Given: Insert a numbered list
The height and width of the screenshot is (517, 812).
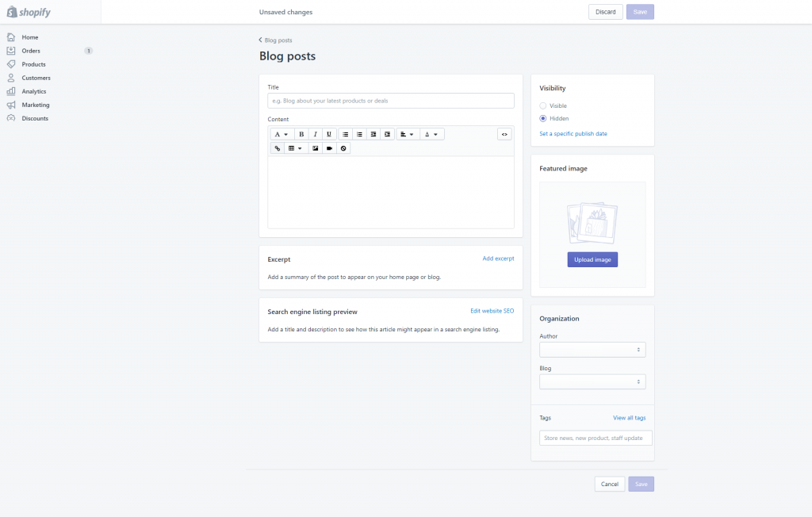Looking at the screenshot, I should coord(359,135).
